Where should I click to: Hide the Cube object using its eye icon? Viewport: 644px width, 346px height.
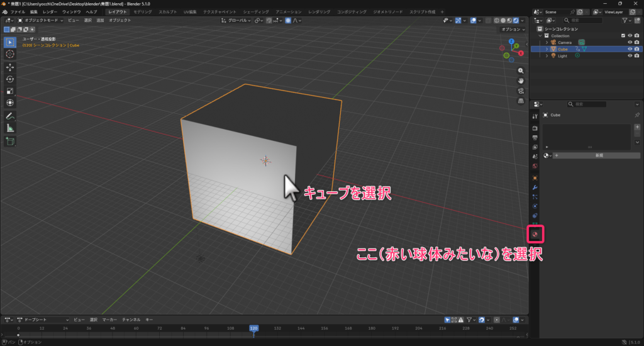tap(630, 49)
